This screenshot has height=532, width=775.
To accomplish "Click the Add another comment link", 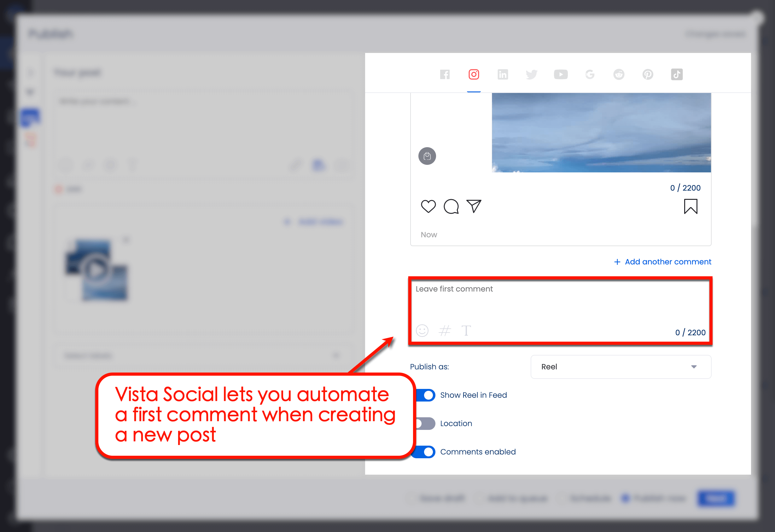I will click(x=663, y=262).
